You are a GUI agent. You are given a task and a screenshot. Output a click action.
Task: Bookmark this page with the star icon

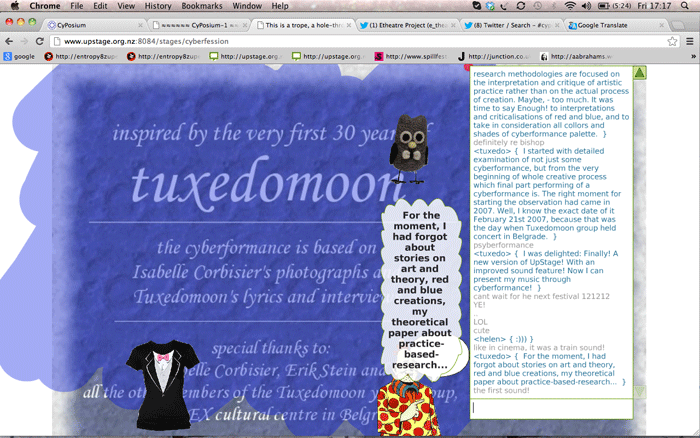[672, 41]
